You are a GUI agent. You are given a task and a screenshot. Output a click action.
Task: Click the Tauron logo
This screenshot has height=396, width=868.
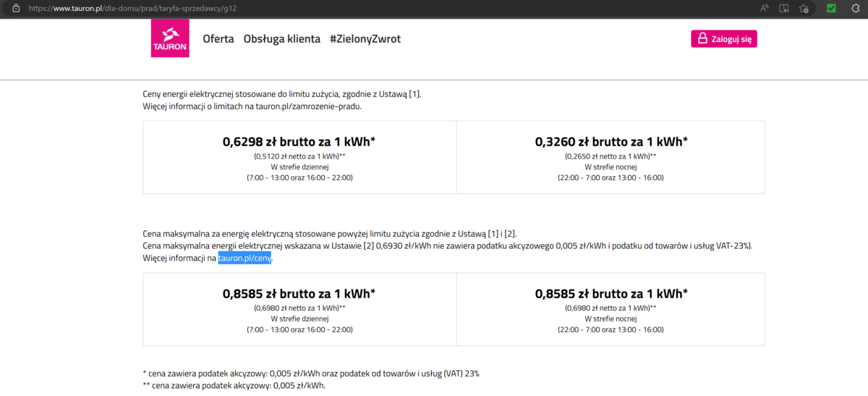tap(170, 38)
